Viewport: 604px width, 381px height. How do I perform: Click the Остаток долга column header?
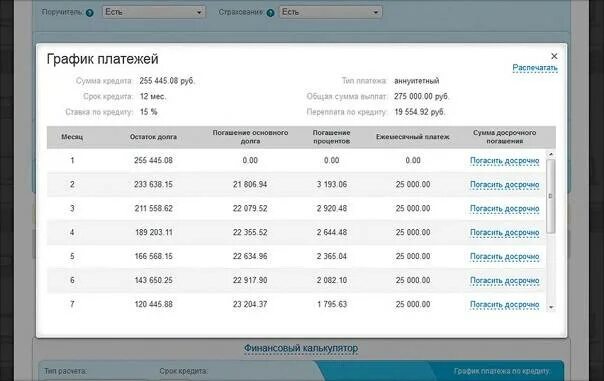click(153, 137)
